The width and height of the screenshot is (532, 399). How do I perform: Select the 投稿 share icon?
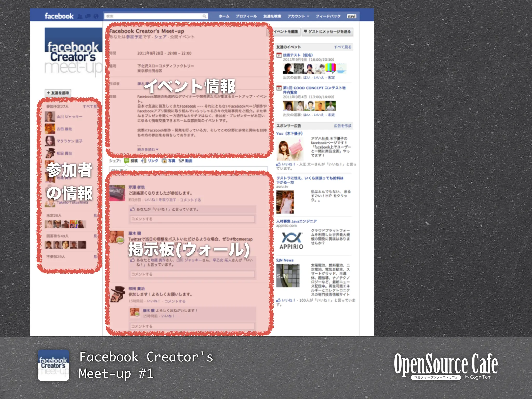[x=127, y=161]
